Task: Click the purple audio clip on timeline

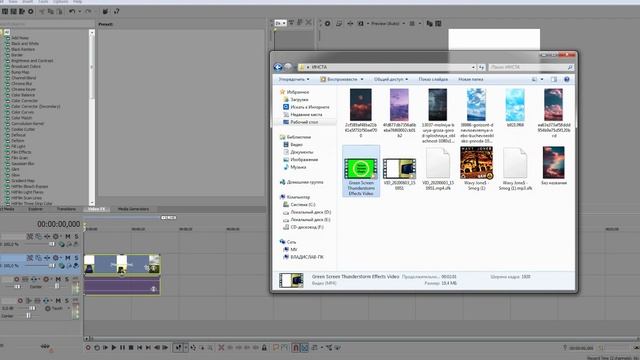Action: [x=122, y=286]
